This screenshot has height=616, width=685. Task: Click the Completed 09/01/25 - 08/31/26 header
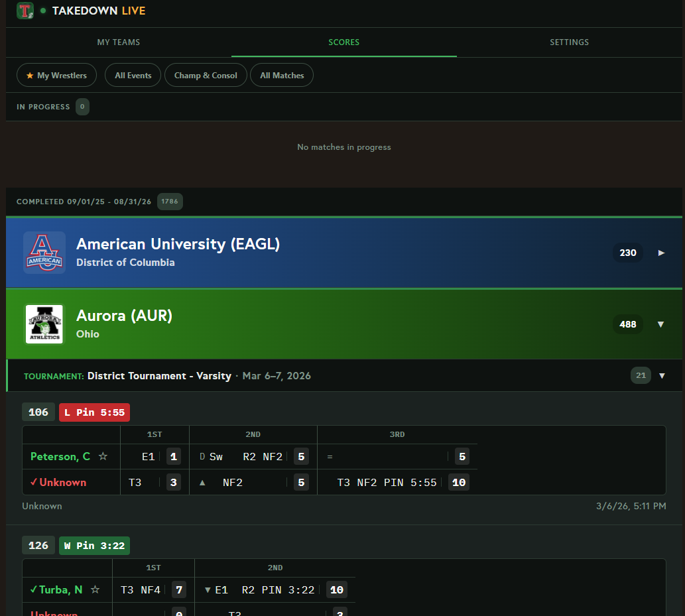pos(84,202)
